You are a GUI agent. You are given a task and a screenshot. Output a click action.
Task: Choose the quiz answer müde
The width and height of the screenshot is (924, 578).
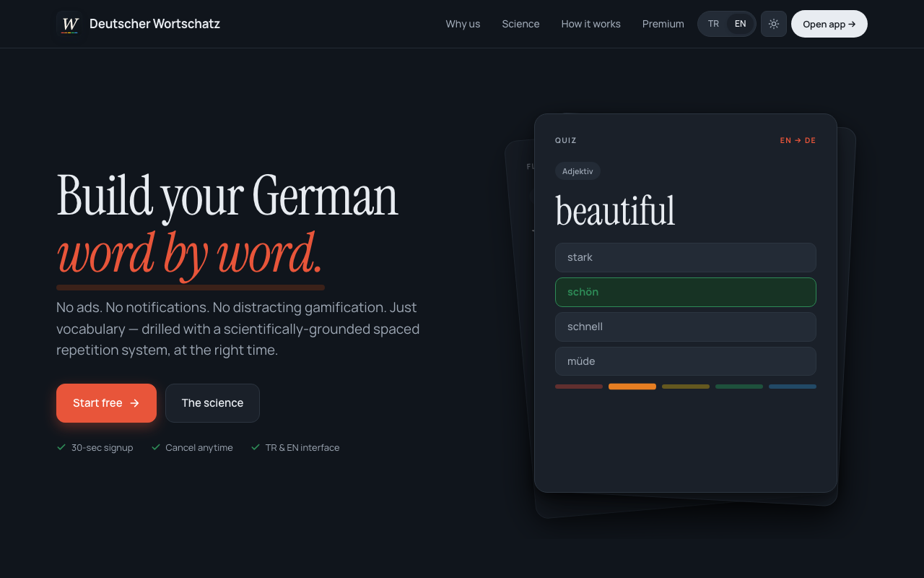click(685, 361)
